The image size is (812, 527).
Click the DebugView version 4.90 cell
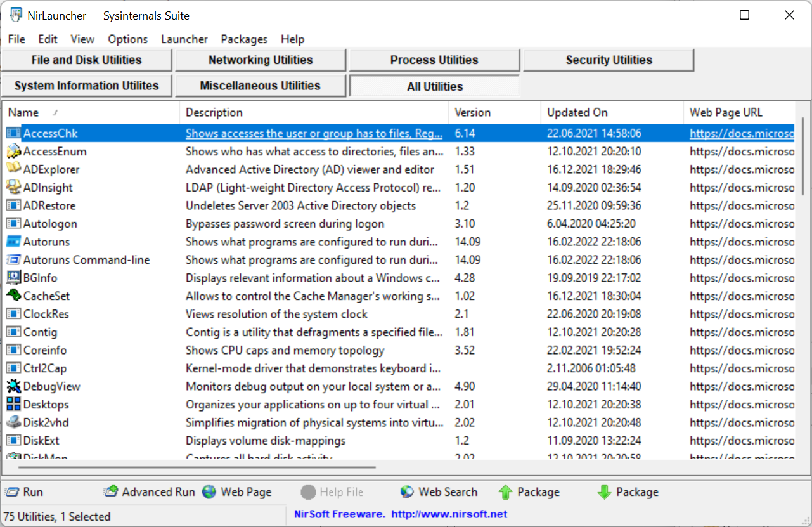tap(465, 386)
